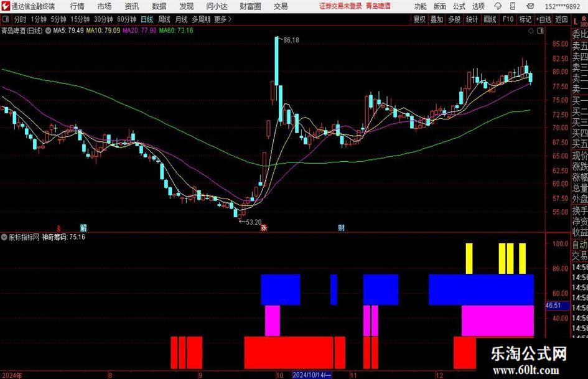The height and width of the screenshot is (379, 588).
Task: Toggle the right info panel icon
Action: coord(540,30)
